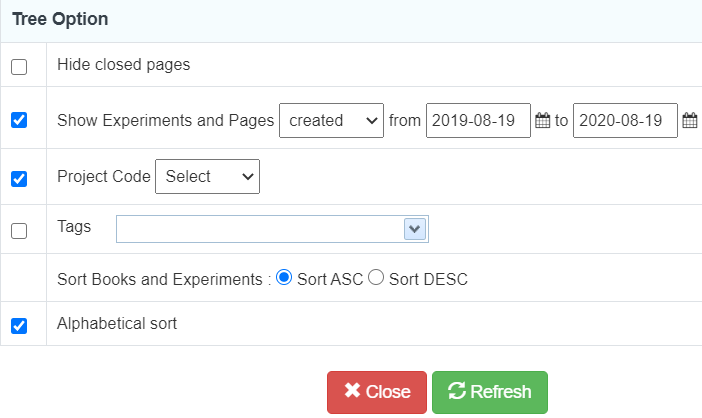This screenshot has height=418, width=702.
Task: Disable the Alphabetical sort checkbox
Action: pyautogui.click(x=19, y=325)
